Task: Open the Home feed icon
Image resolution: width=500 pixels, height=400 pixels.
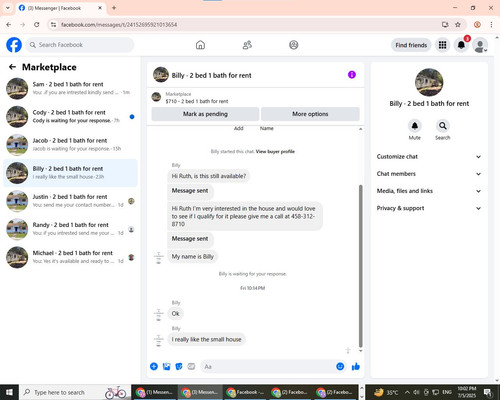Action: pos(200,45)
